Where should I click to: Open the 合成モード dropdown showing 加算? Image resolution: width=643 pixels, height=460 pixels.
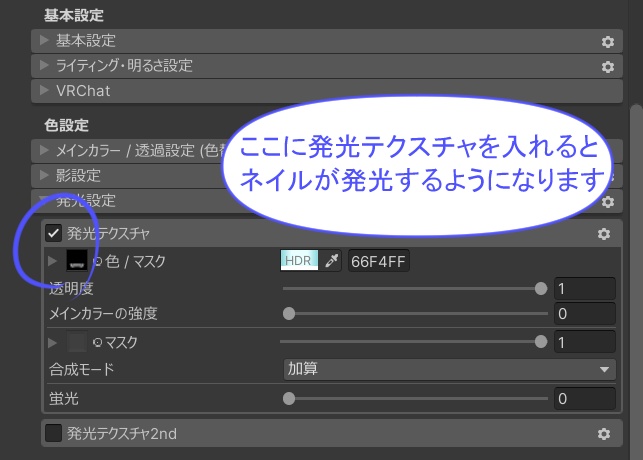(x=449, y=369)
